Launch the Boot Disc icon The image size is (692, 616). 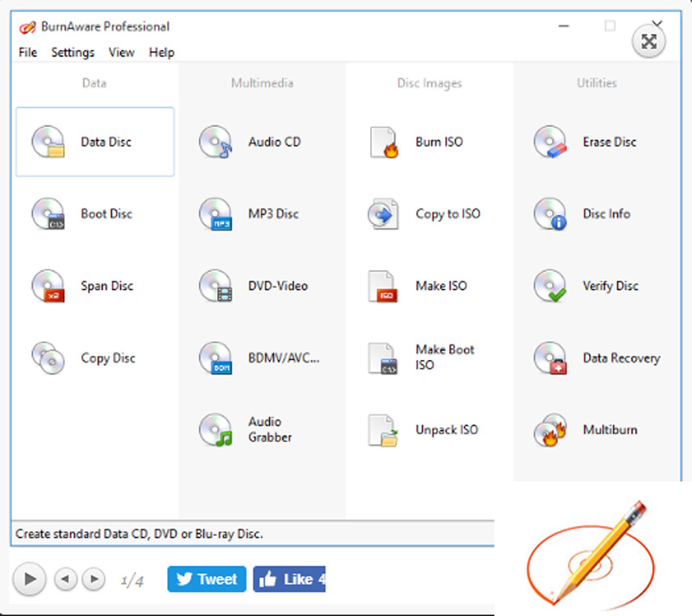(48, 214)
